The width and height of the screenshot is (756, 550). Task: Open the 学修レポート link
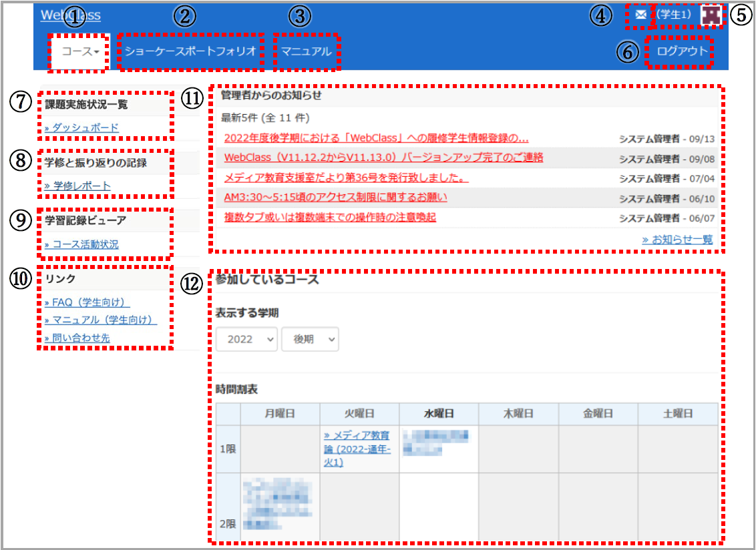click(77, 186)
